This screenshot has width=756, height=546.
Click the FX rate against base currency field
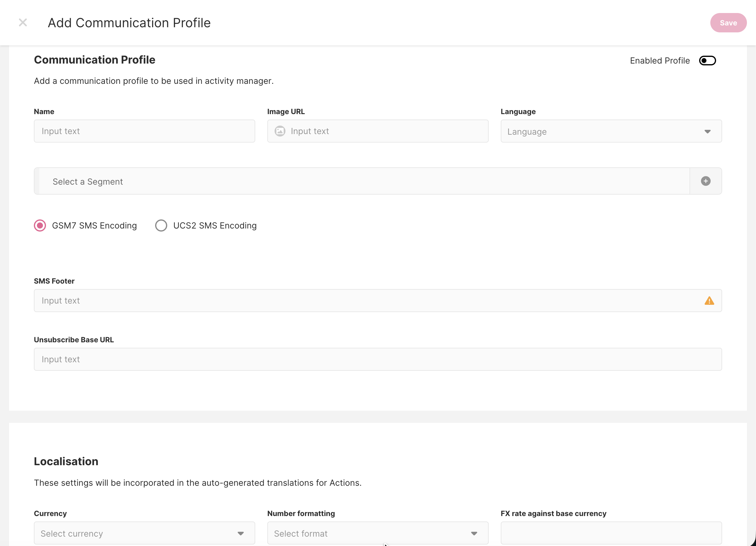point(611,533)
